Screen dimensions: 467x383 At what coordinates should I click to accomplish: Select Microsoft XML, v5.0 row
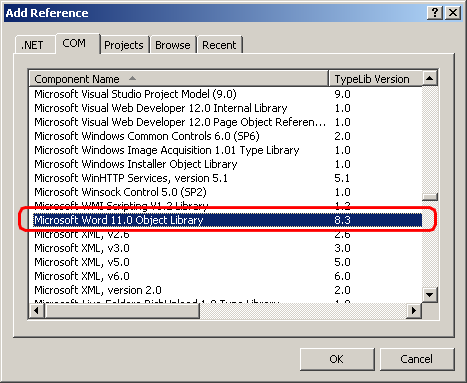[x=225, y=262]
